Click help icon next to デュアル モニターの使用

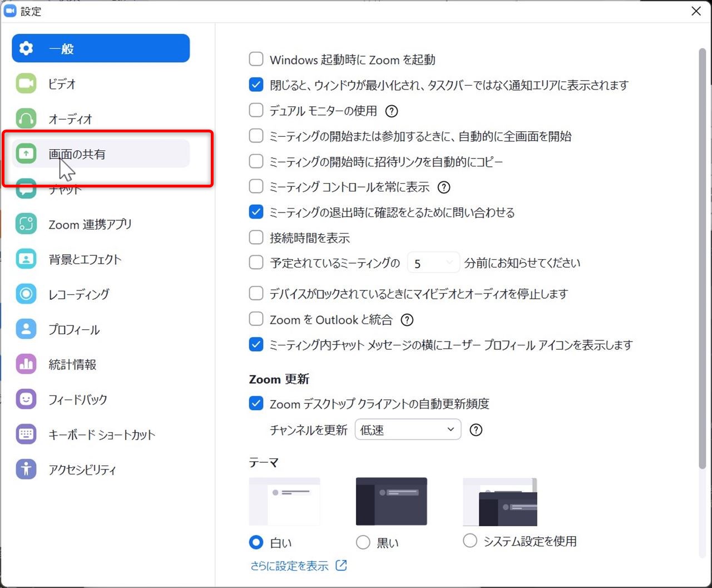click(x=392, y=111)
